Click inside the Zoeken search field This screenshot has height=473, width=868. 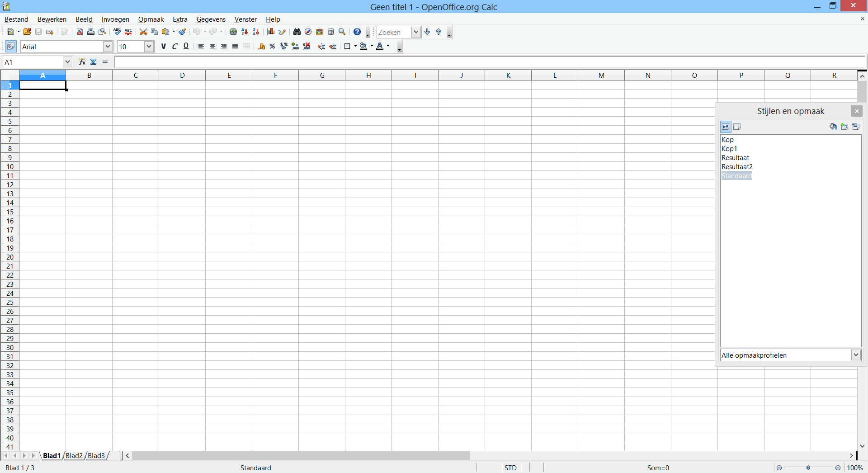tap(396, 32)
